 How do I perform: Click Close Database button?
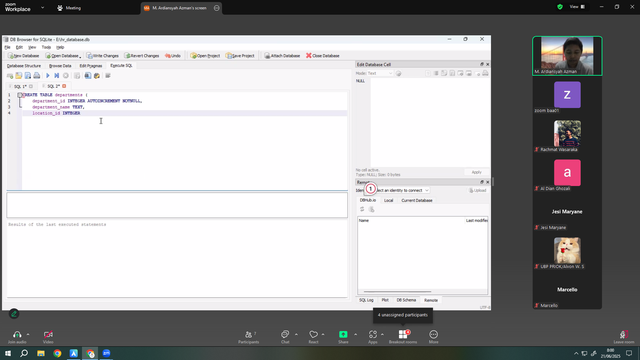click(323, 56)
